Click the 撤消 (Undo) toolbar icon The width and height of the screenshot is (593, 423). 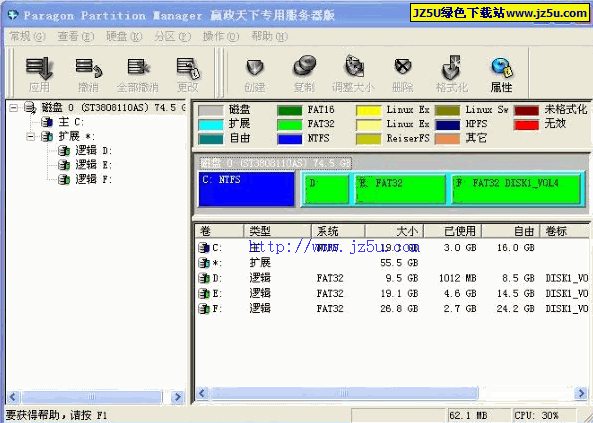(x=88, y=67)
